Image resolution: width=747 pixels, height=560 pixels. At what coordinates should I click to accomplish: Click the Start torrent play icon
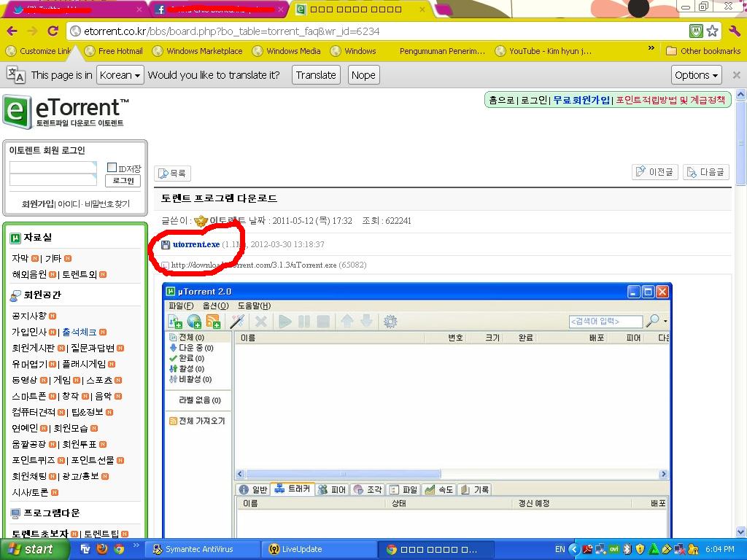tap(285, 322)
